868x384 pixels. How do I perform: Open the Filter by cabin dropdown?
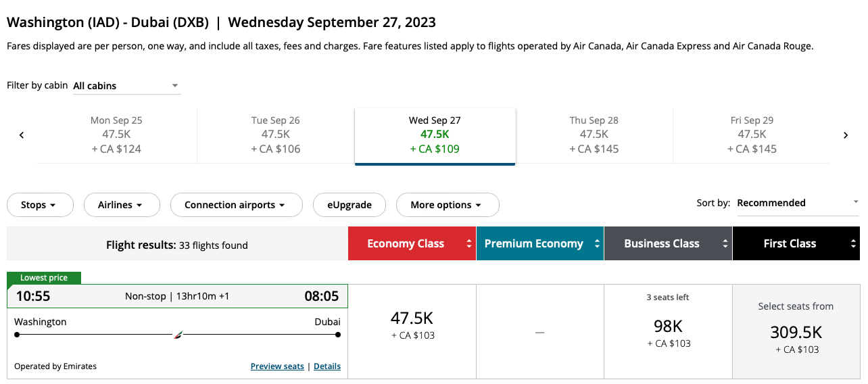click(x=126, y=86)
